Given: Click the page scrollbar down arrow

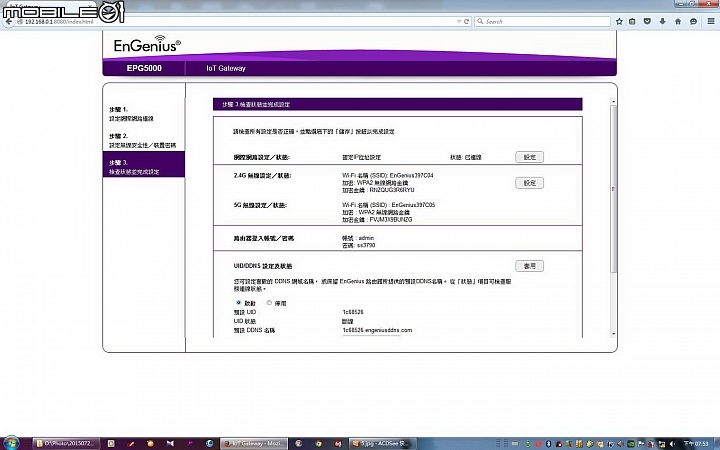Looking at the screenshot, I should click(x=613, y=334).
